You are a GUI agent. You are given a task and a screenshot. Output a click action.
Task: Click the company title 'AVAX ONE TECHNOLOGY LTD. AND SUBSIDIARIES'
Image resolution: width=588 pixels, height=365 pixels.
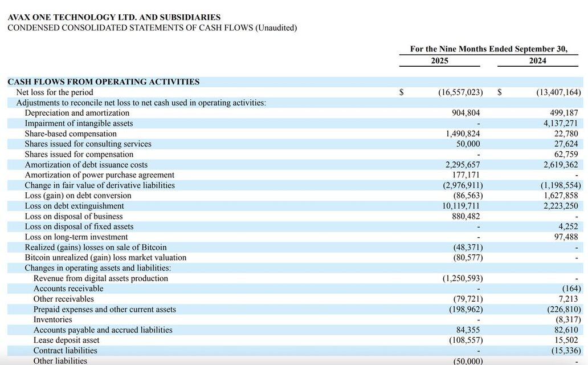pyautogui.click(x=114, y=18)
